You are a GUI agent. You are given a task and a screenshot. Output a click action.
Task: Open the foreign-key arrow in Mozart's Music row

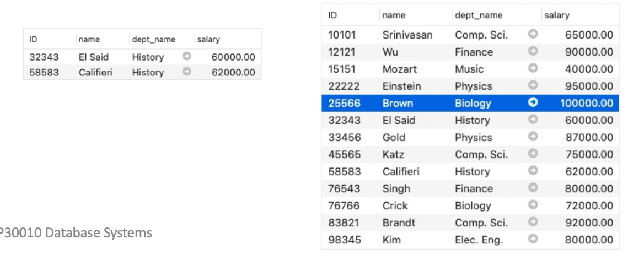pos(533,69)
